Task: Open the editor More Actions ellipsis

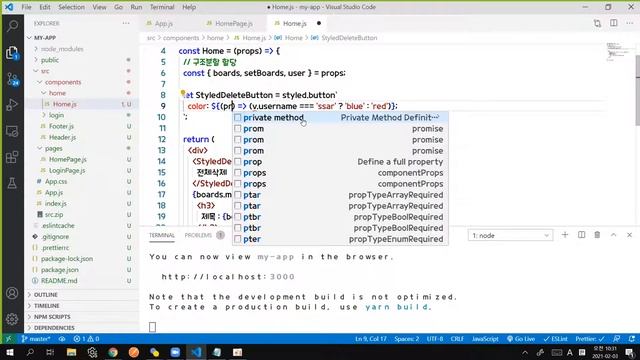Action: tap(630, 23)
